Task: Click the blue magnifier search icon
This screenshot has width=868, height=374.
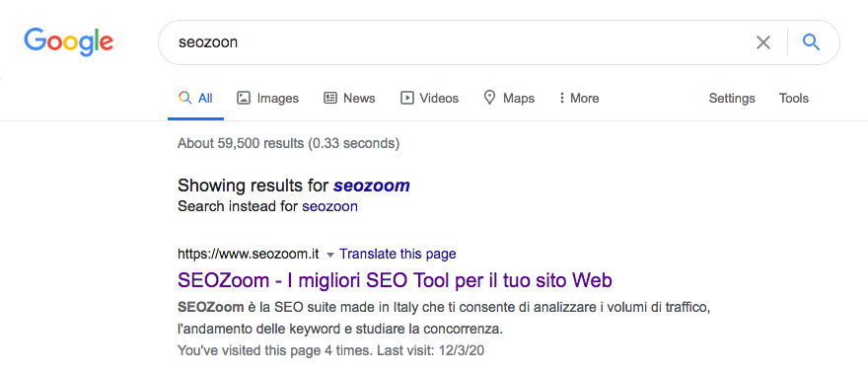Action: click(811, 42)
